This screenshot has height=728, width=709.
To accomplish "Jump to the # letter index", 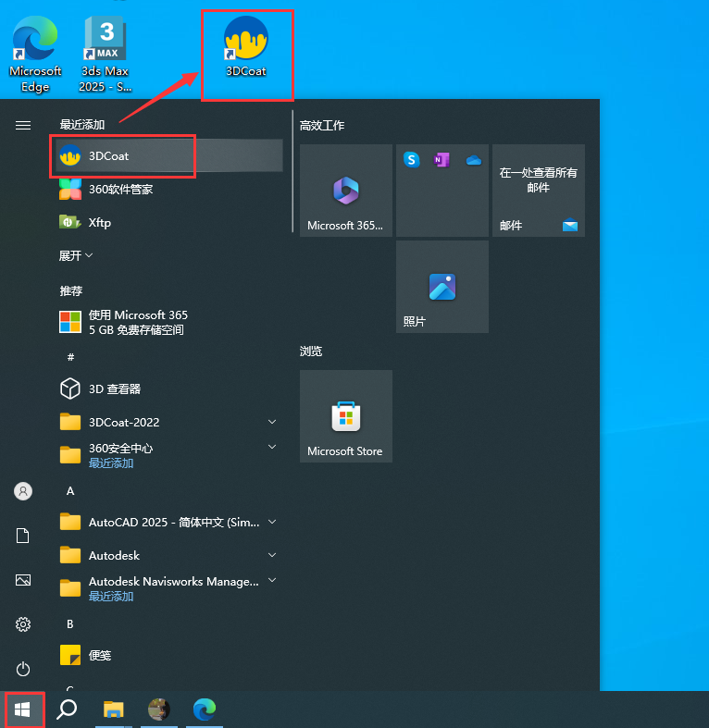I will click(70, 356).
